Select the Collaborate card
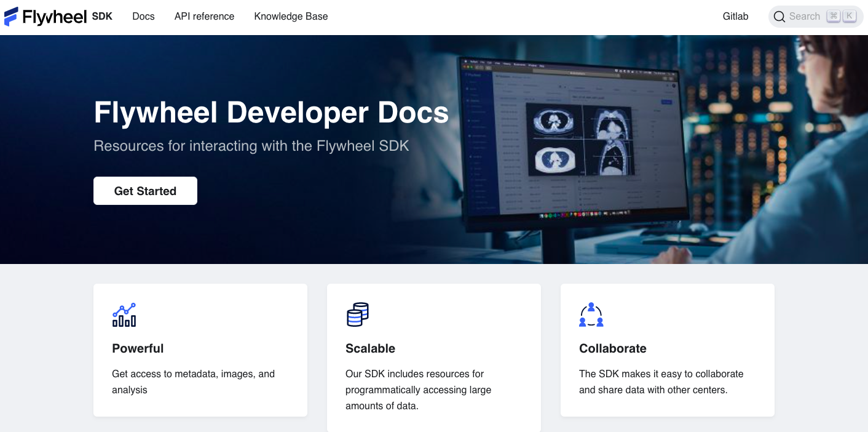The height and width of the screenshot is (432, 868). tap(668, 350)
